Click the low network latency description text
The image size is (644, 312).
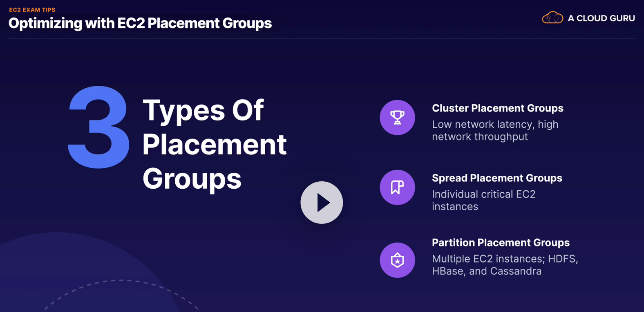tap(495, 130)
